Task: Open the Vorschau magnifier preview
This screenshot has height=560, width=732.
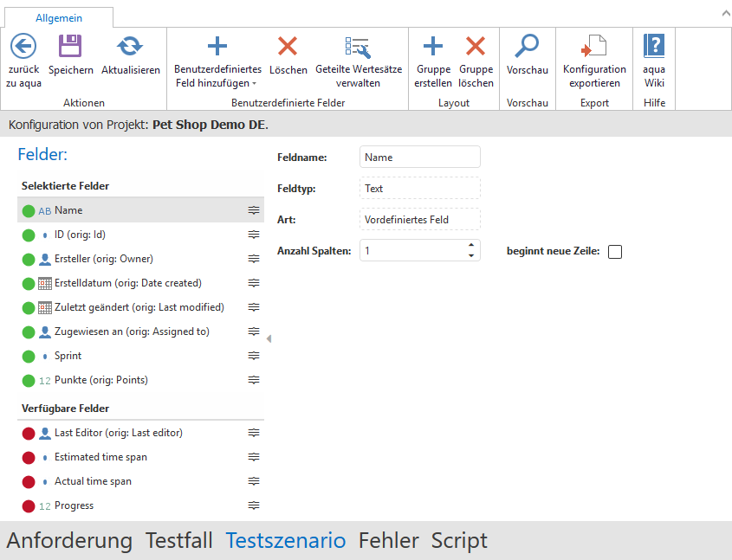Action: point(527,46)
